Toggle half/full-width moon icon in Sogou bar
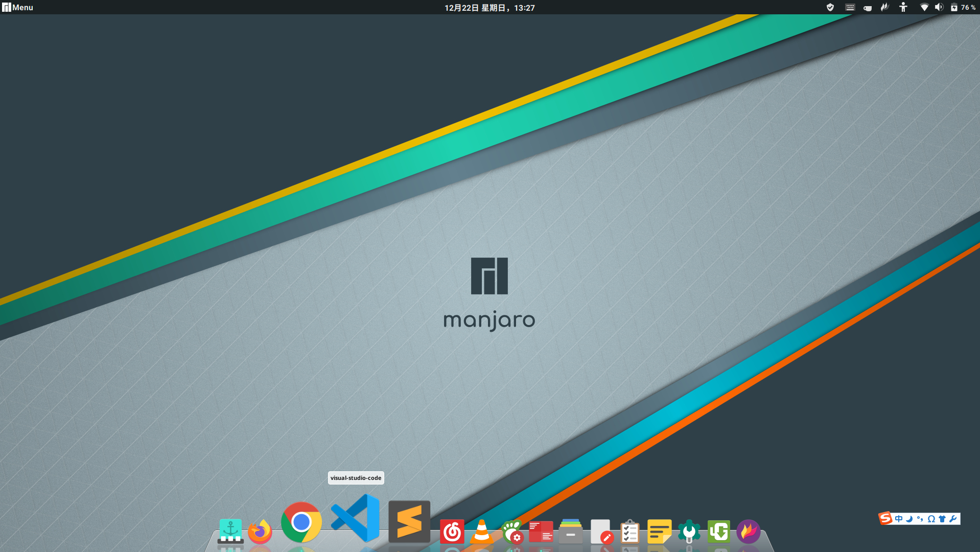980x552 pixels. tap(909, 519)
